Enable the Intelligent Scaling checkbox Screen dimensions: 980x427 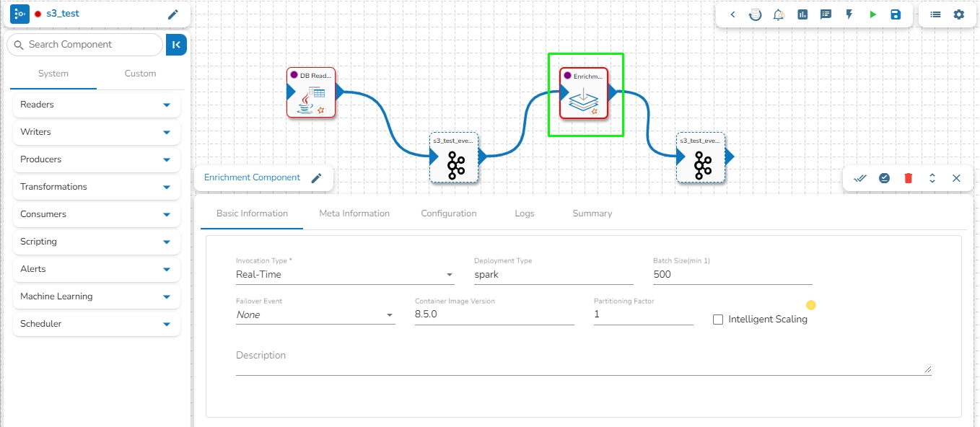[718, 320]
